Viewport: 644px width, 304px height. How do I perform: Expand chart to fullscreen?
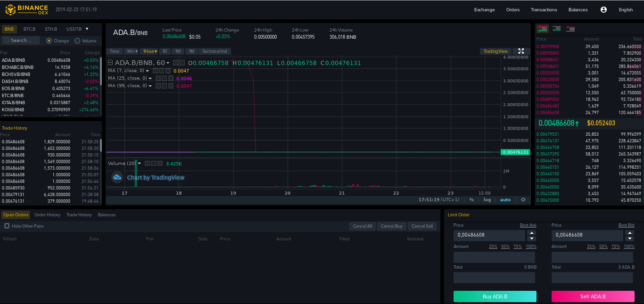click(x=521, y=51)
